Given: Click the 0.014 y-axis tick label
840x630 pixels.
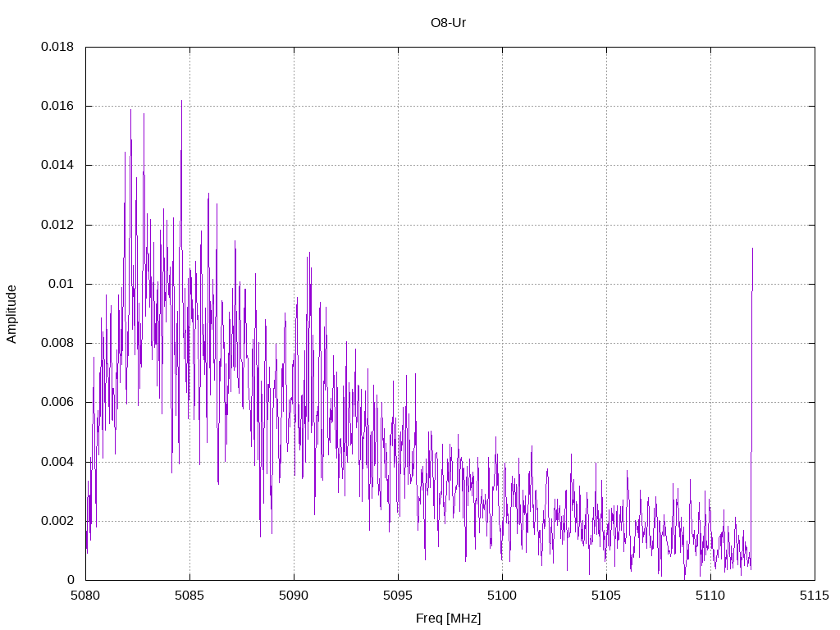Looking at the screenshot, I should coord(57,165).
